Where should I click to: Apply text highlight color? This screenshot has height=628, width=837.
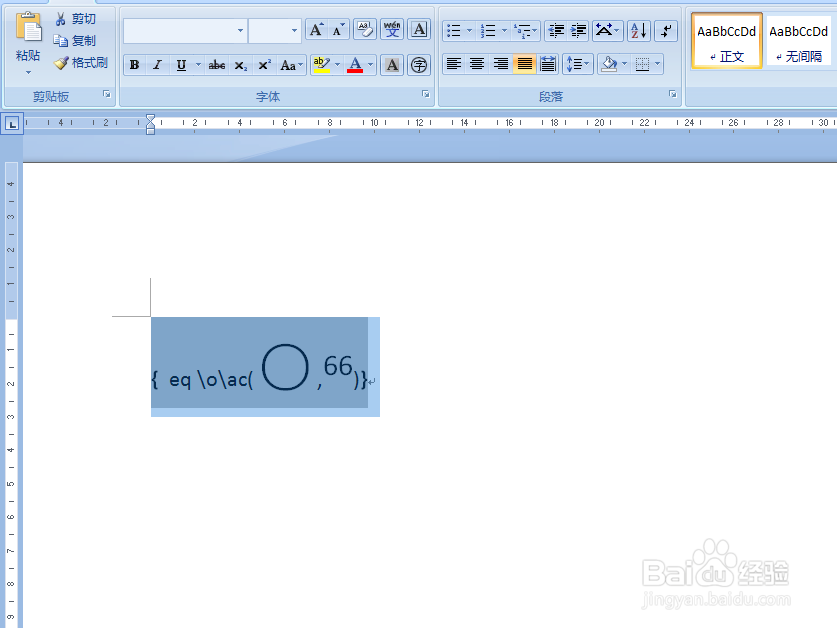[x=321, y=65]
